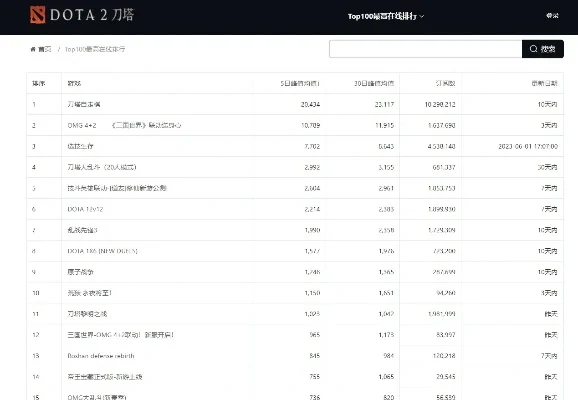Click the Top100 breadcrumb text
Image resolution: width=578 pixels, height=400 pixels.
[x=95, y=49]
